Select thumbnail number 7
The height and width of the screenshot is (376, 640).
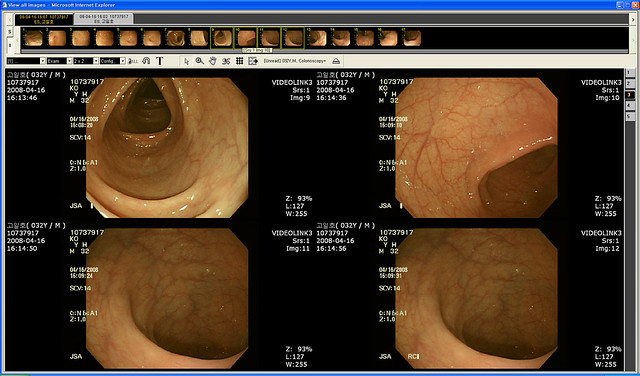pos(175,38)
